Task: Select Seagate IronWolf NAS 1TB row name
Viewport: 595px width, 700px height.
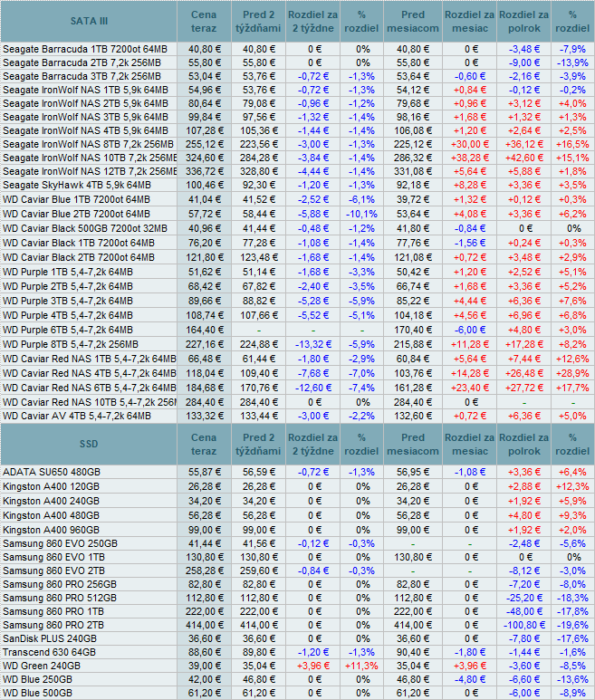Action: (85, 90)
